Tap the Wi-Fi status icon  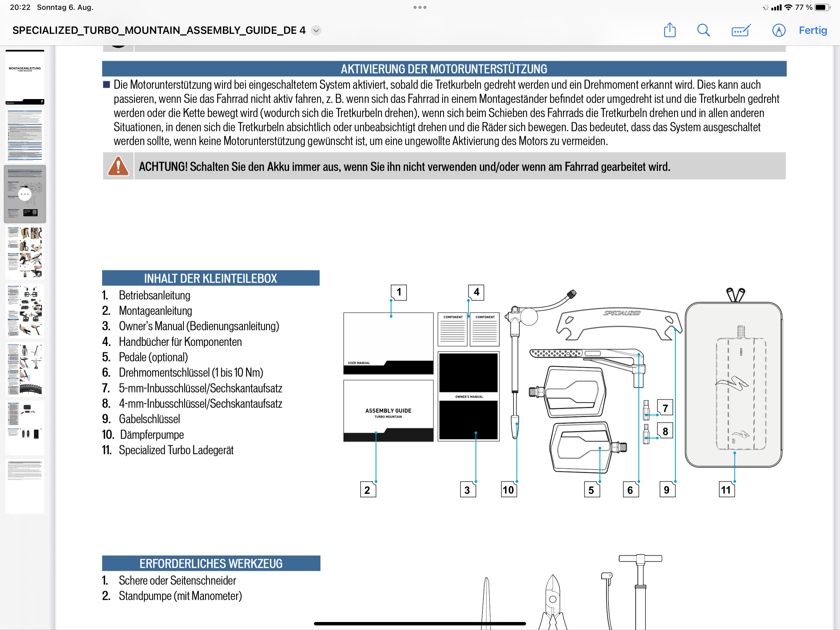pyautogui.click(x=788, y=7)
